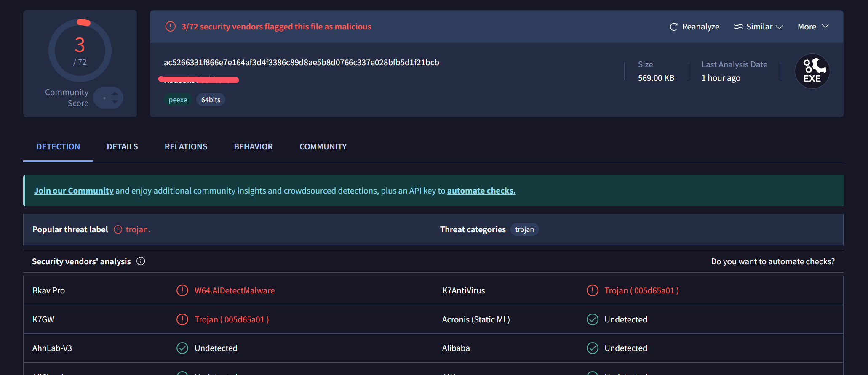Screen dimensions: 868x375
Task: Click Undetected result for Alibaba
Action: pyautogui.click(x=626, y=348)
